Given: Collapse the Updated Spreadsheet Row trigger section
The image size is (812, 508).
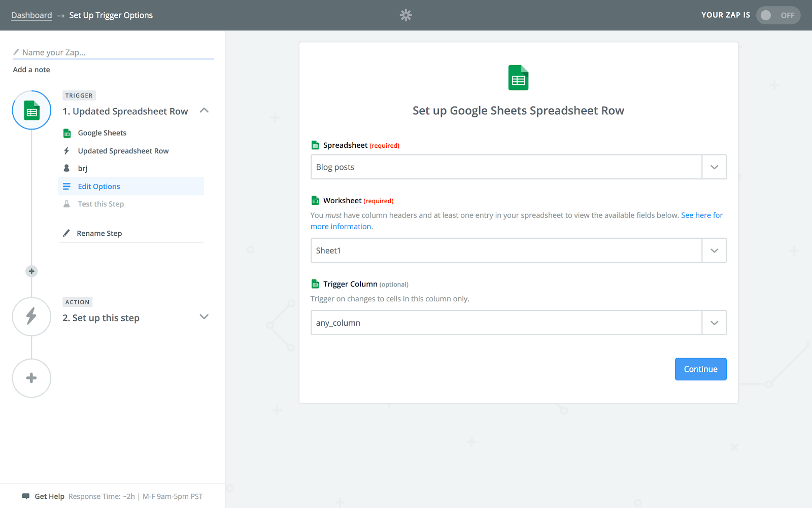Looking at the screenshot, I should pyautogui.click(x=204, y=110).
